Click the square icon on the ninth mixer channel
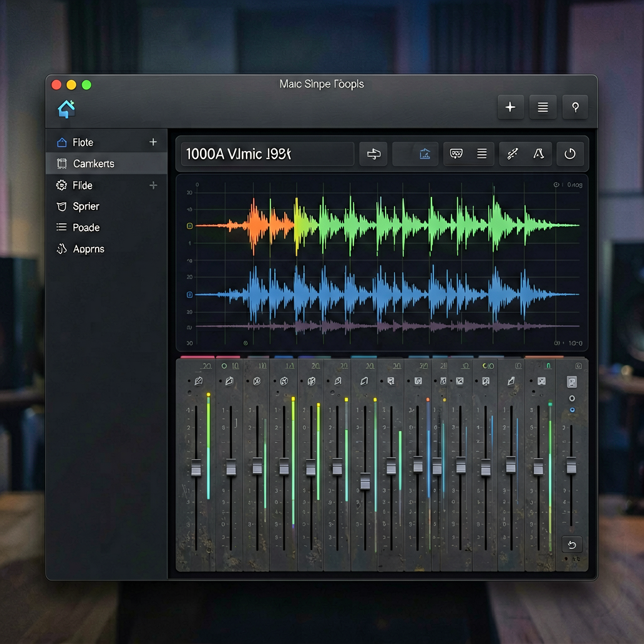The height and width of the screenshot is (644, 644). 418,381
